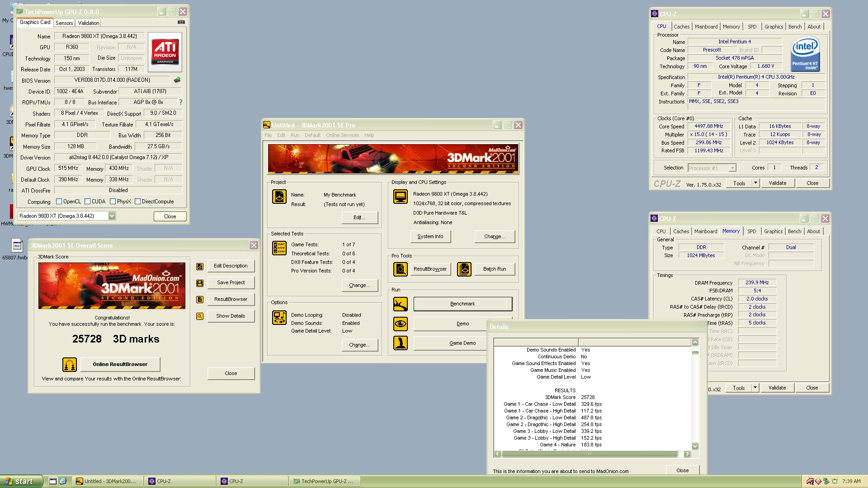Click the Game Demo player icon
The image size is (868, 488).
coord(401,343)
